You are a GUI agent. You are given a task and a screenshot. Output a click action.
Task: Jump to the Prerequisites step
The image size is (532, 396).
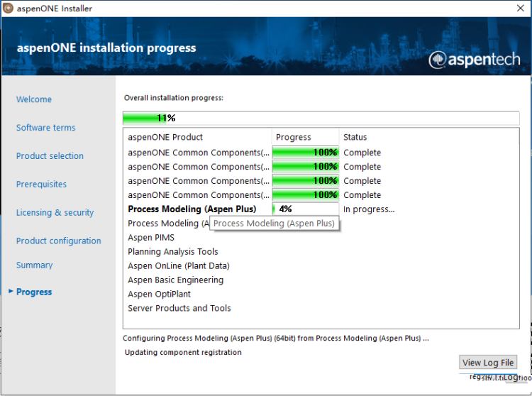tap(41, 185)
